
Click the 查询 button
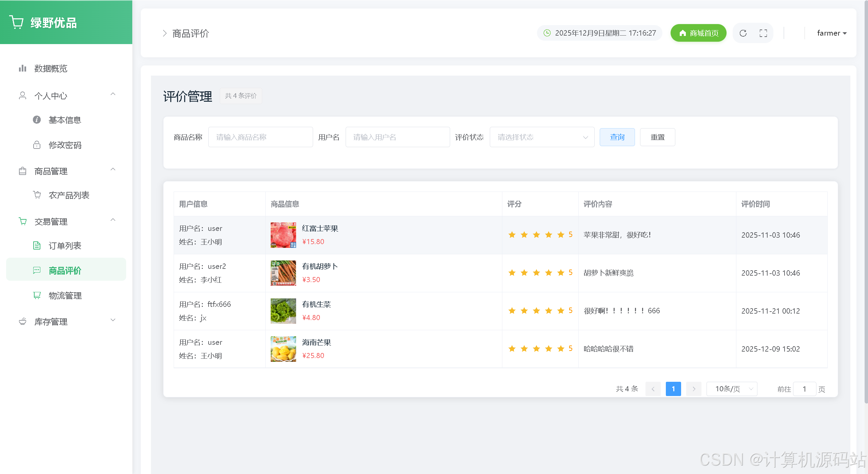(x=617, y=137)
